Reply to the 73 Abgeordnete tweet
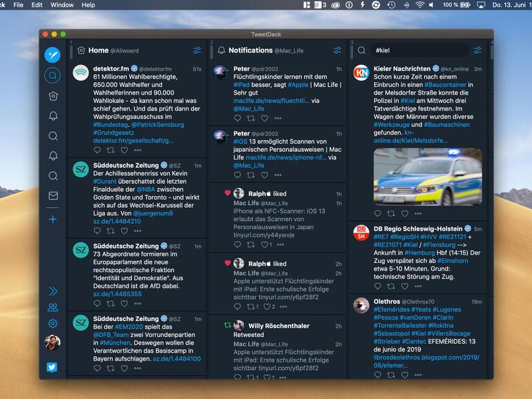The height and width of the screenshot is (399, 532). [97, 304]
